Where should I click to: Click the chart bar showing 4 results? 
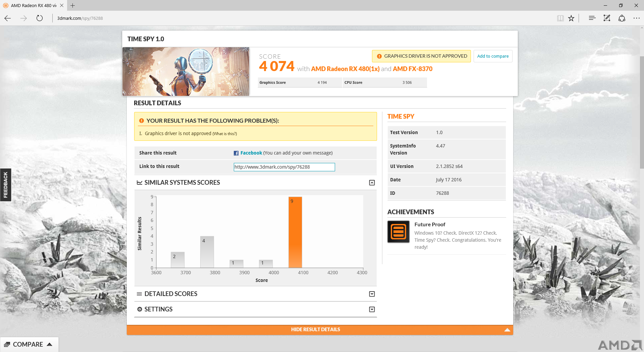click(207, 252)
